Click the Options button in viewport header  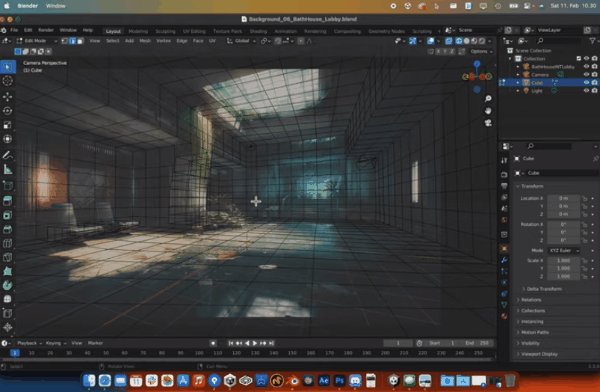(x=481, y=51)
